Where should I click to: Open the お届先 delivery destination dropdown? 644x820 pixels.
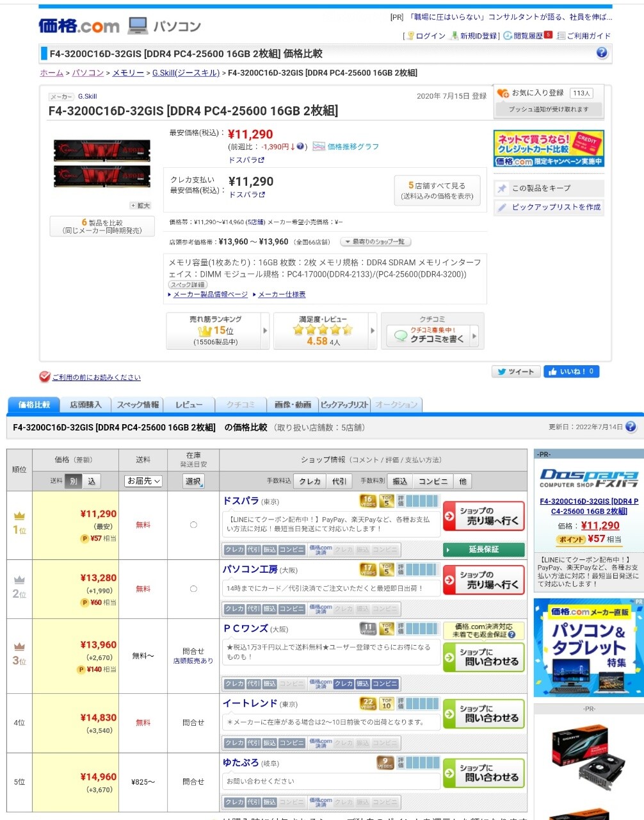tap(143, 481)
